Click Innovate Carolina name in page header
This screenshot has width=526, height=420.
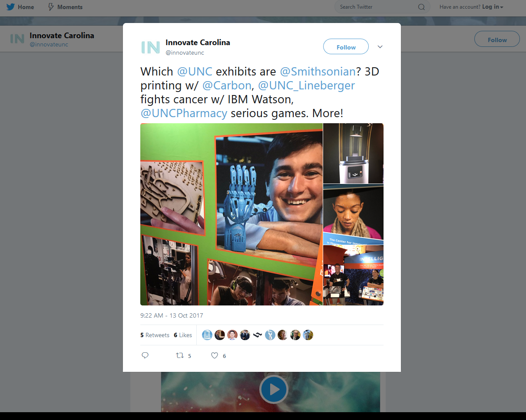[x=62, y=36]
